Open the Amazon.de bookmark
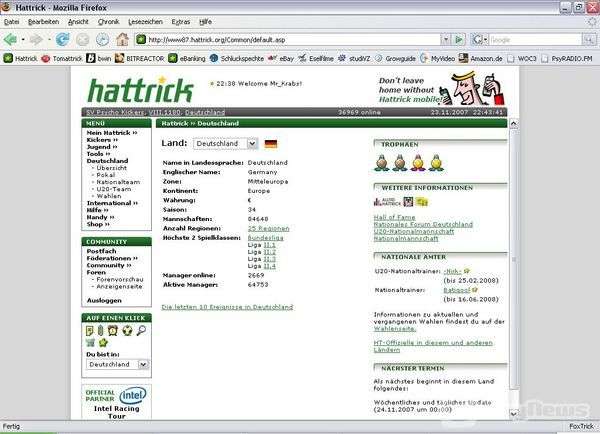This screenshot has height=434, width=600. [481, 59]
